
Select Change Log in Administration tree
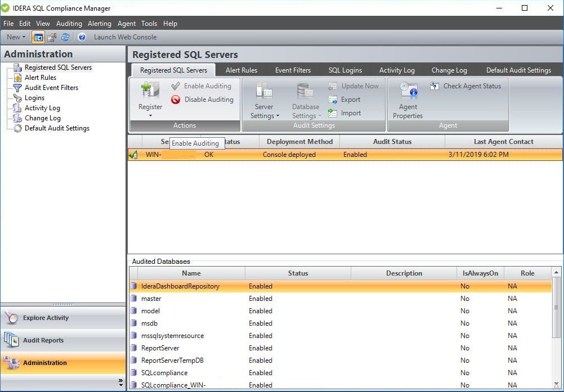click(x=42, y=118)
